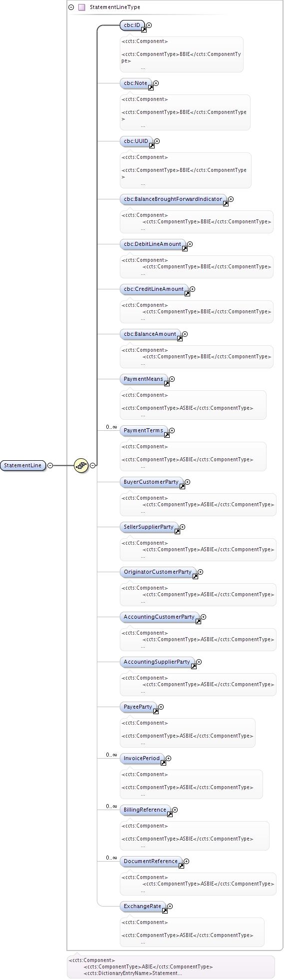Click the purple StatementLineType type icon
The image size is (284, 980).
pyautogui.click(x=81, y=7)
